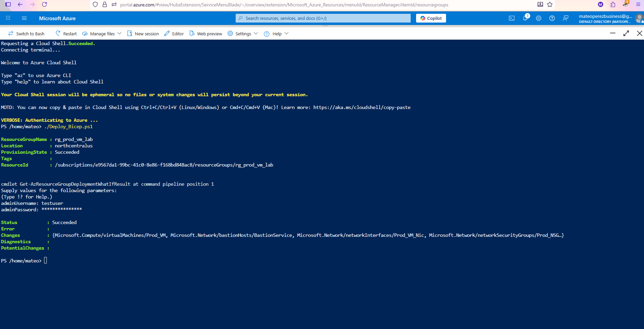Click the Microsoft Azure home link
Screen dimensions: 644x329
tap(57, 18)
